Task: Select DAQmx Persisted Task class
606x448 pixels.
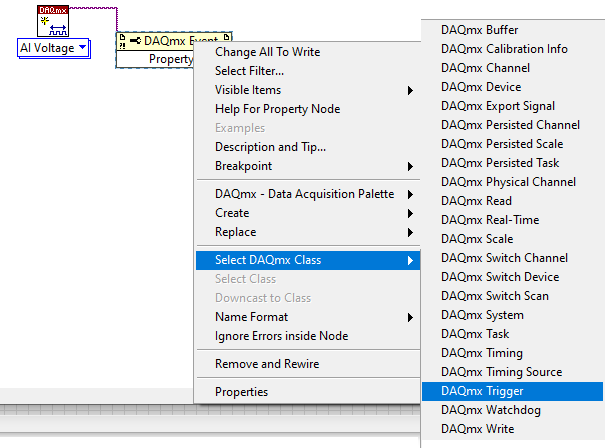Action: pyautogui.click(x=512, y=162)
